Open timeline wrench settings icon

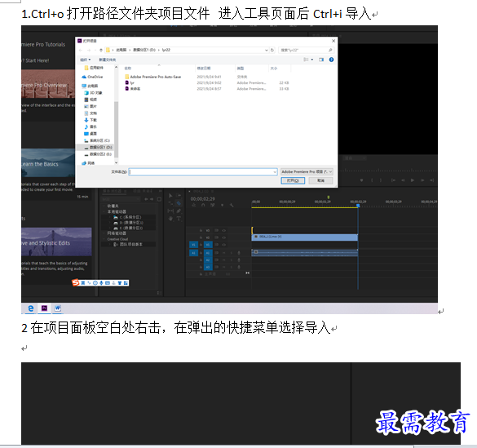(x=232, y=206)
